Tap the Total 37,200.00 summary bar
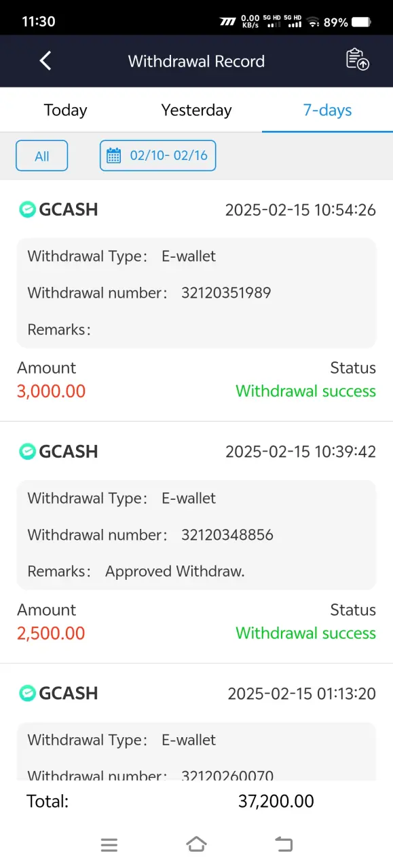 196,802
